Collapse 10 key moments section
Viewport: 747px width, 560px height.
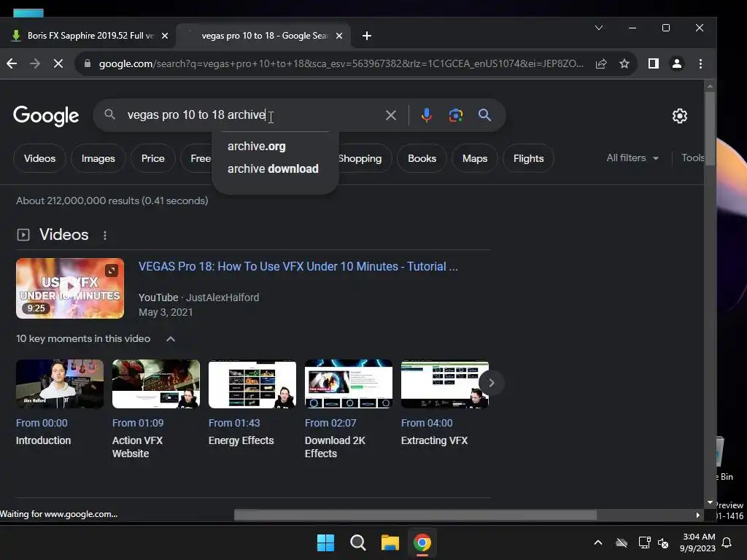coord(171,338)
